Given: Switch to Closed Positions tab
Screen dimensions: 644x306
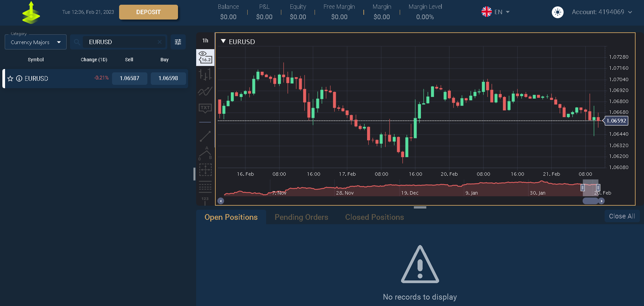Looking at the screenshot, I should (x=374, y=217).
